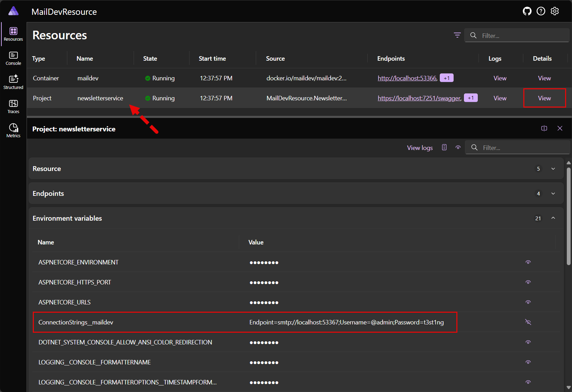572x392 pixels.
Task: Open the GitHub repository icon
Action: coord(527,11)
